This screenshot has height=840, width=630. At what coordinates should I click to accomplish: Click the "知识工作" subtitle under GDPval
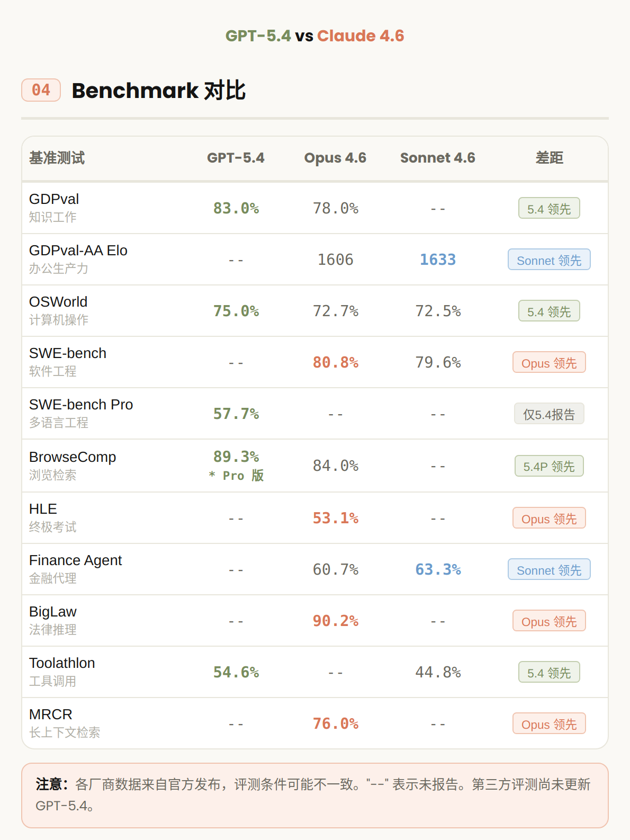tap(53, 217)
